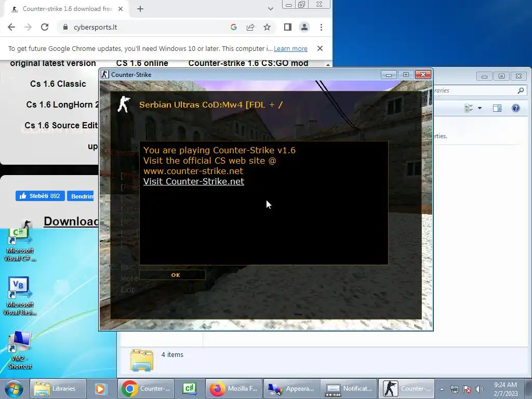532x399 pixels.
Task: Expand Chrome's tab search chevron
Action: pos(270,9)
